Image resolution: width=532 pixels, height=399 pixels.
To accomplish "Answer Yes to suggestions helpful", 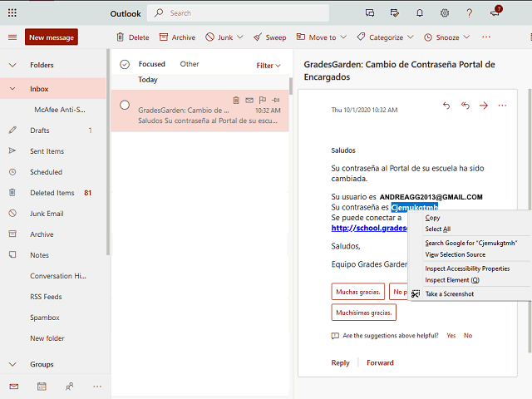I will (451, 336).
